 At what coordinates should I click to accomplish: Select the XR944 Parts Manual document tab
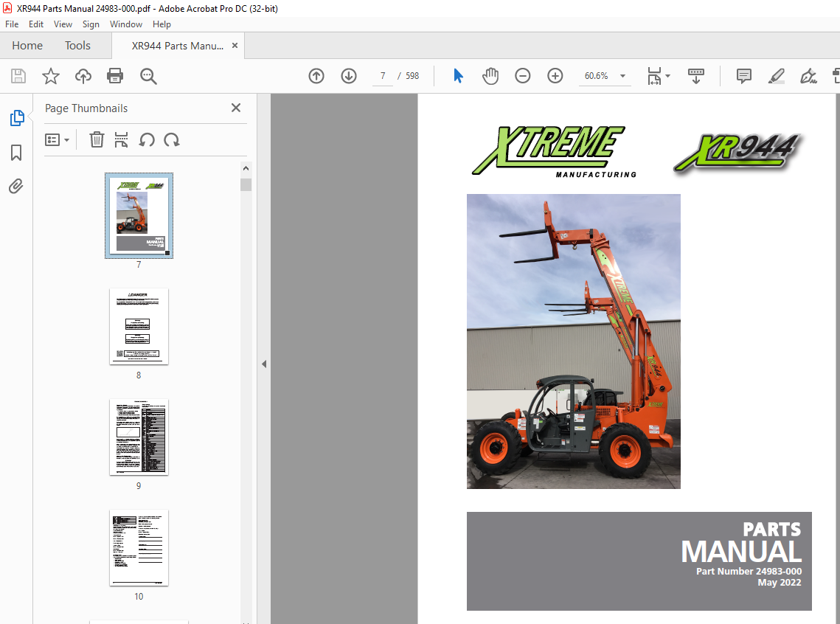pos(177,46)
